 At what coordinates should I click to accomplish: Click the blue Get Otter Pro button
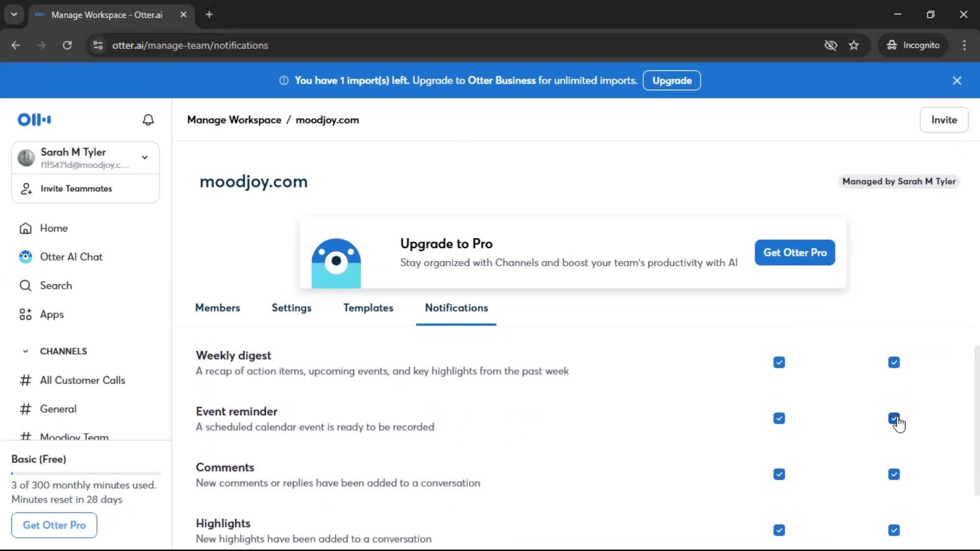(795, 253)
